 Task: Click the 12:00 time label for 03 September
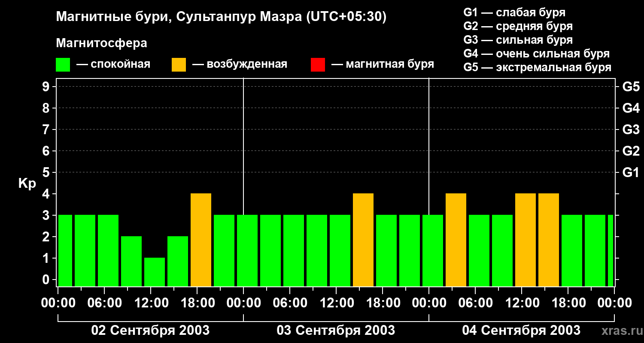point(336,303)
